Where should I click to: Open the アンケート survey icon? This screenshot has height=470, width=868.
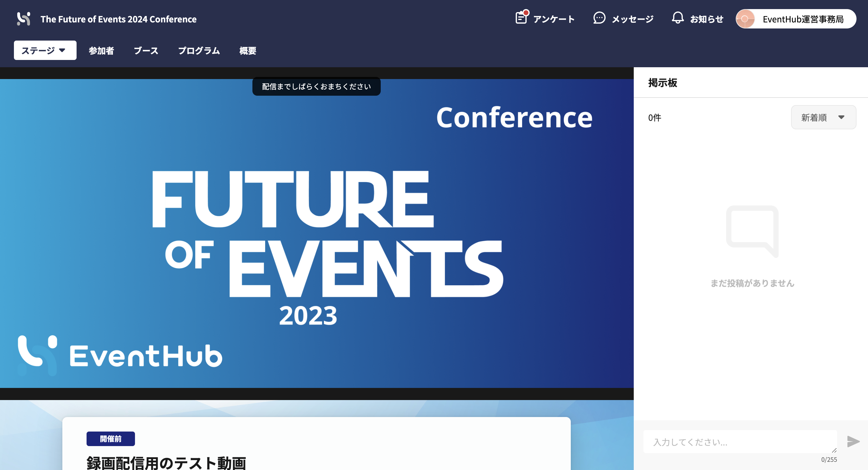click(521, 17)
